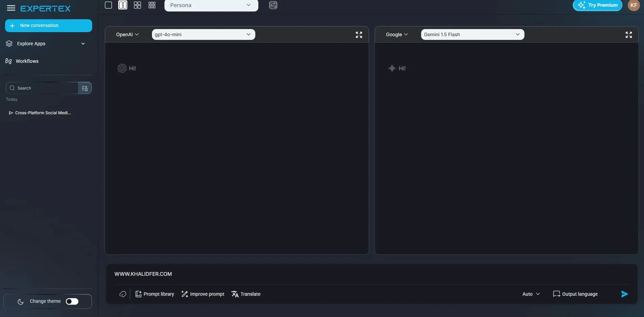The width and height of the screenshot is (644, 317).
Task: Select the single-column layout icon
Action: [109, 5]
